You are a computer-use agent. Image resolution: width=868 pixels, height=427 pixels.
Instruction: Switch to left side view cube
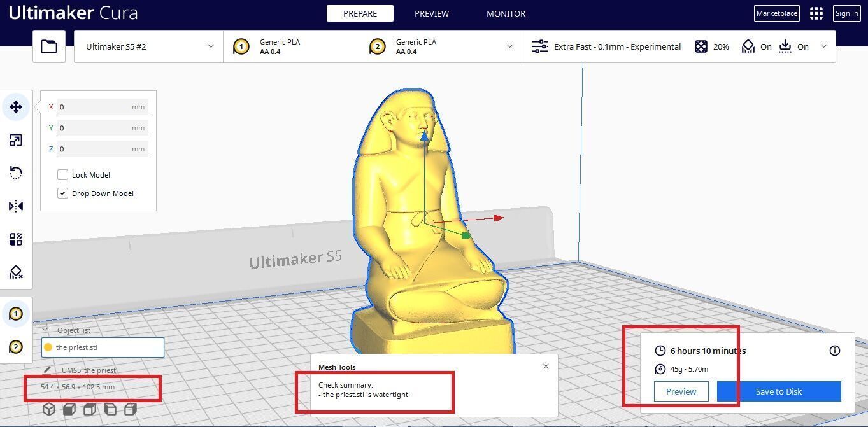[x=110, y=409]
